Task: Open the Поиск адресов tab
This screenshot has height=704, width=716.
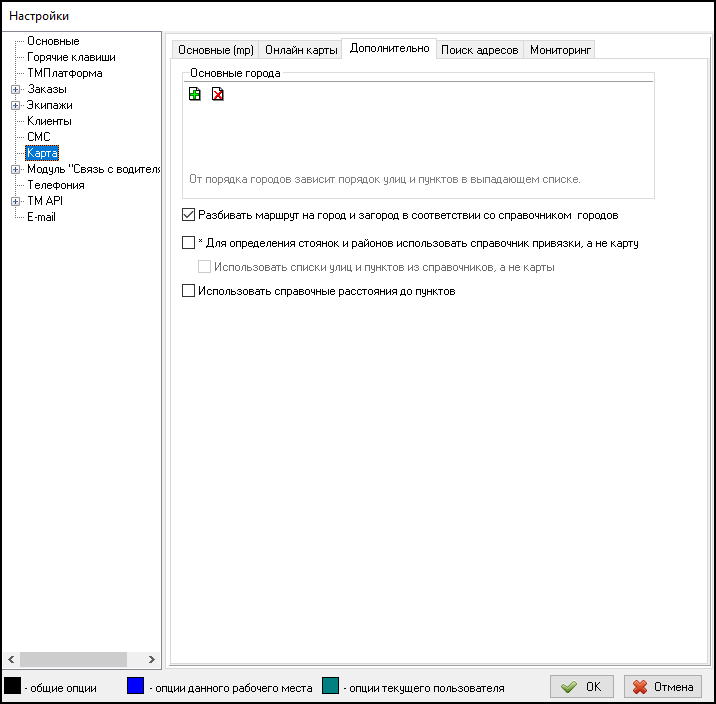Action: coord(479,50)
